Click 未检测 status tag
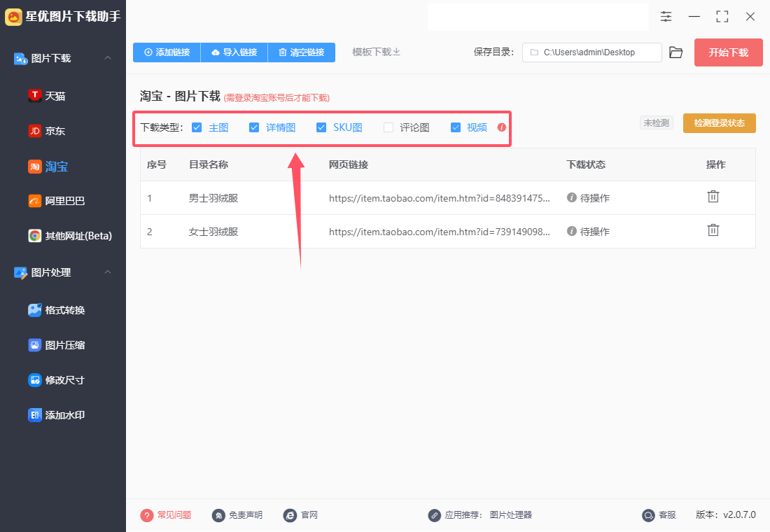770x532 pixels. click(x=656, y=122)
